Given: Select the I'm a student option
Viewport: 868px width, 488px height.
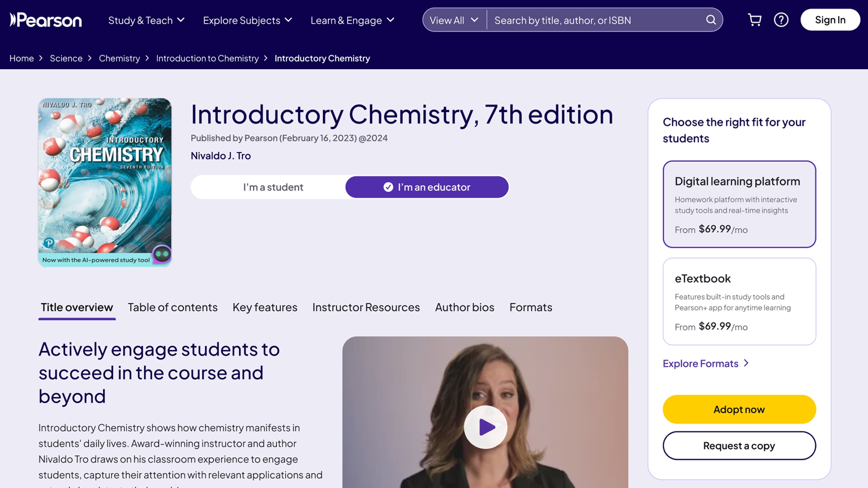Looking at the screenshot, I should pyautogui.click(x=273, y=187).
